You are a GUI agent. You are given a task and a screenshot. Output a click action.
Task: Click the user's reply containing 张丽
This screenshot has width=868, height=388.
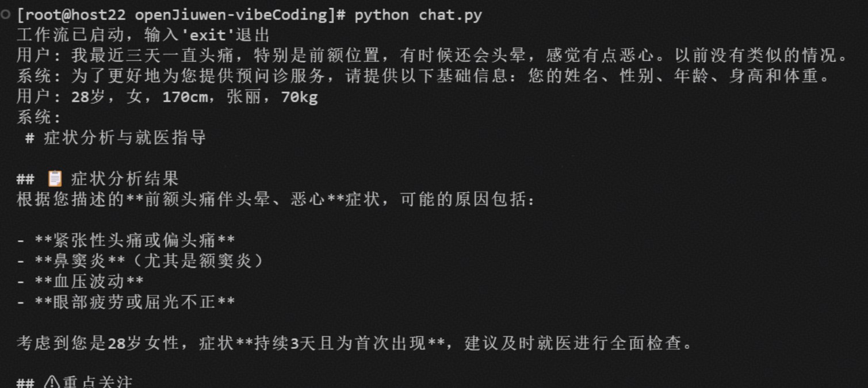(x=167, y=97)
